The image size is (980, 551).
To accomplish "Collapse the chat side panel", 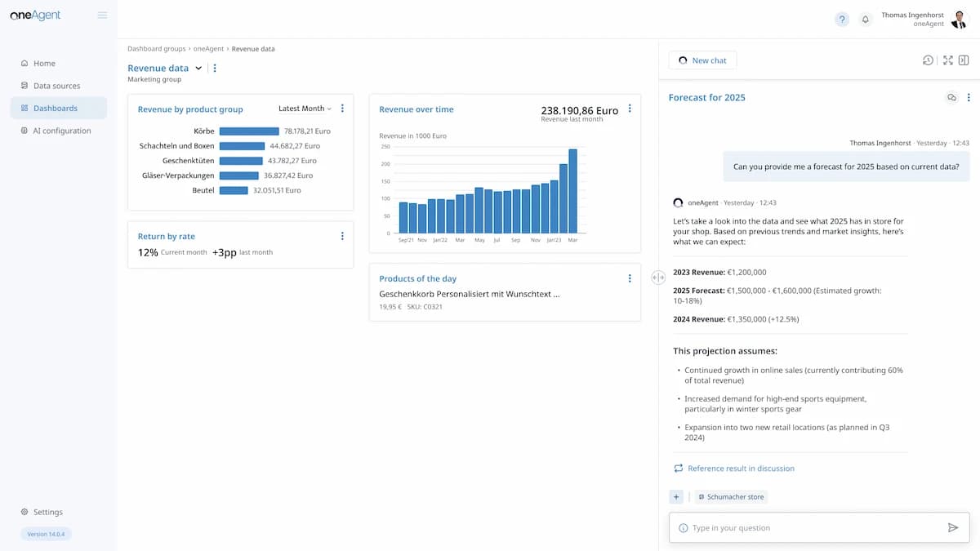I will 964,60.
